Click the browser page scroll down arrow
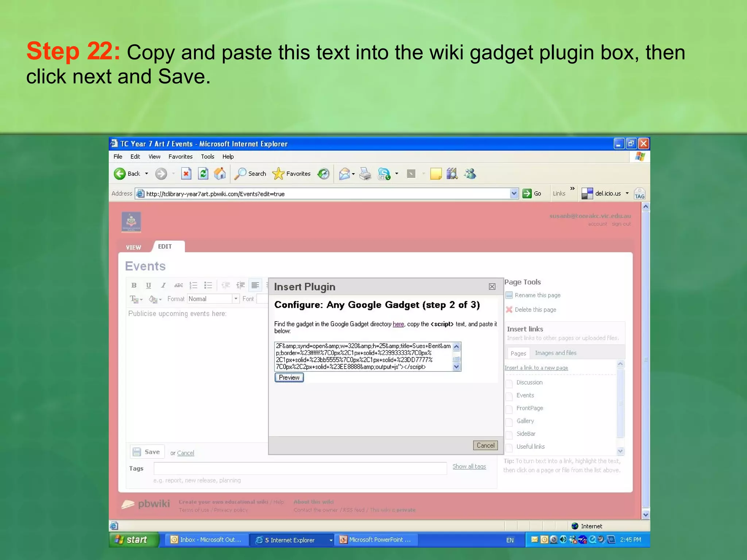747x560 pixels. [646, 515]
